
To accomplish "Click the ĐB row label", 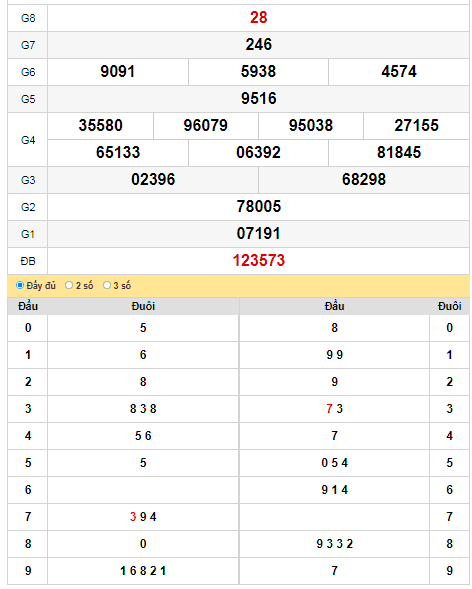I will (28, 261).
